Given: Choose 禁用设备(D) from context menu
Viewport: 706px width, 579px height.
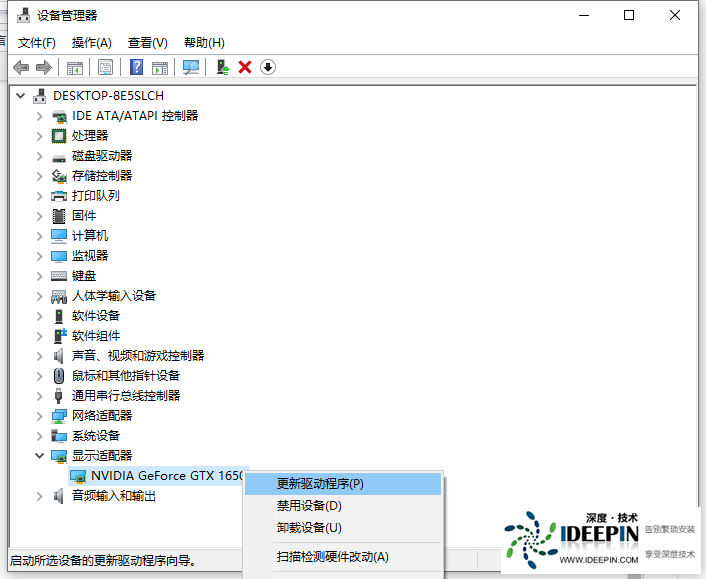Looking at the screenshot, I should tap(343, 506).
